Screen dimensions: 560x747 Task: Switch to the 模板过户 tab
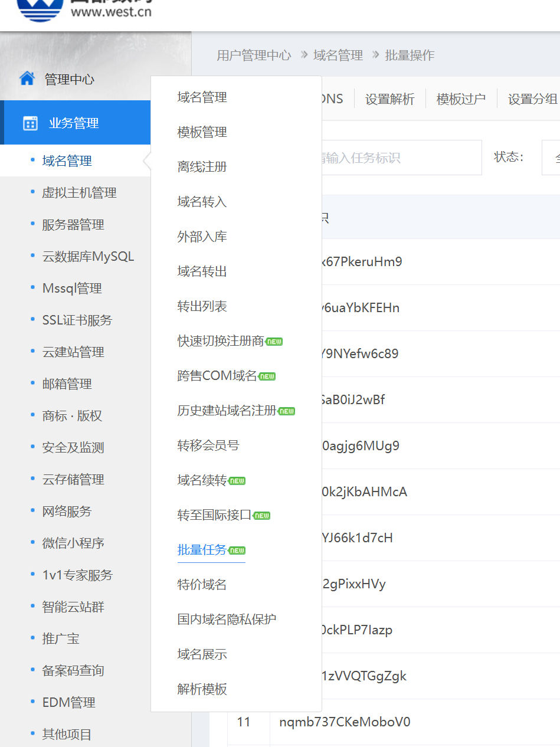point(461,99)
